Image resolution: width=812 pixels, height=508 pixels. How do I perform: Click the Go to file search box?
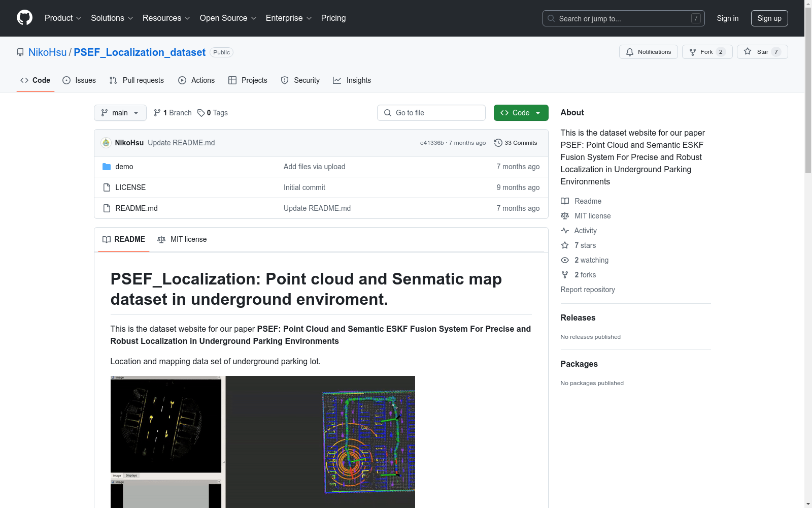[x=431, y=113]
